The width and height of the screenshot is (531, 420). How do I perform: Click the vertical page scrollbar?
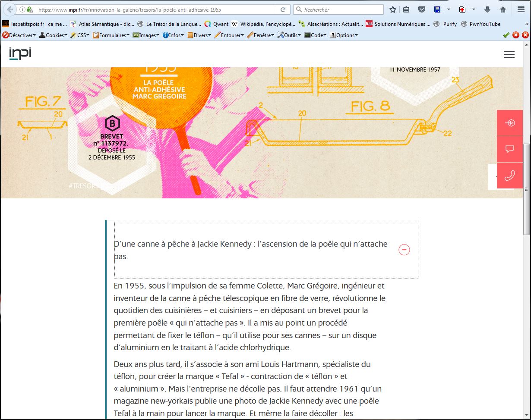526,189
